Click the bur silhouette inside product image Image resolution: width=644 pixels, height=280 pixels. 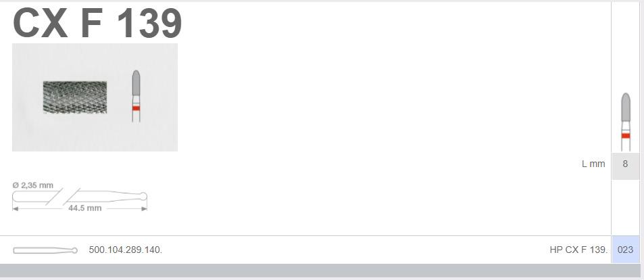136,96
